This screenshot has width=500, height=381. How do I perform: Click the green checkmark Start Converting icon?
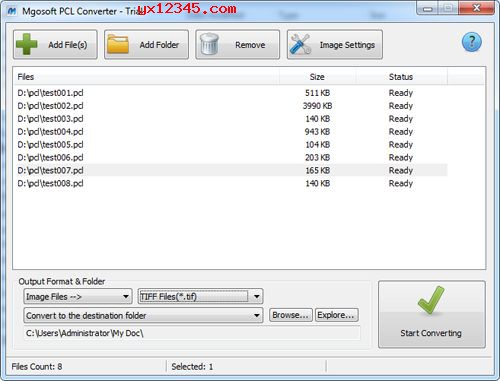(431, 300)
